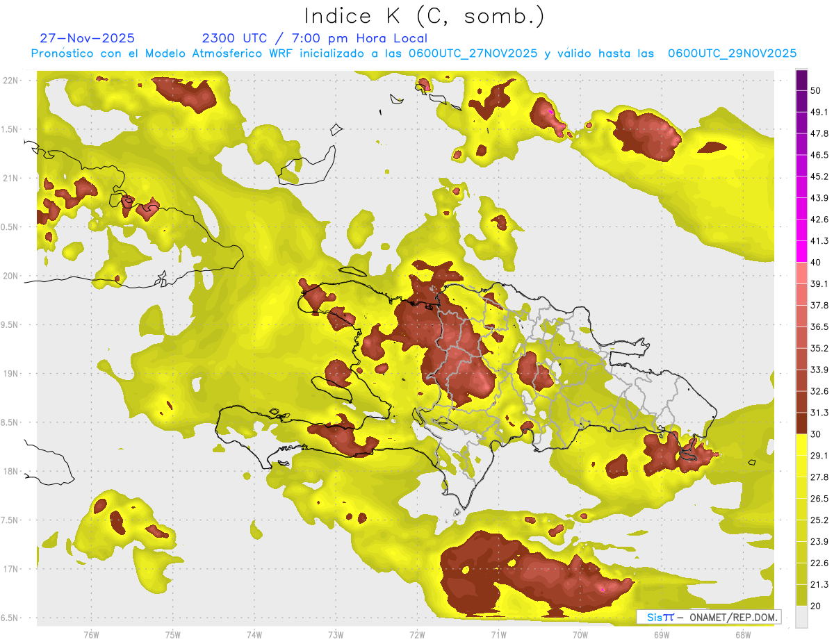This screenshot has width=834, height=644.
Task: Click the 'Indice K (C, somb.)' title
Action: [424, 16]
